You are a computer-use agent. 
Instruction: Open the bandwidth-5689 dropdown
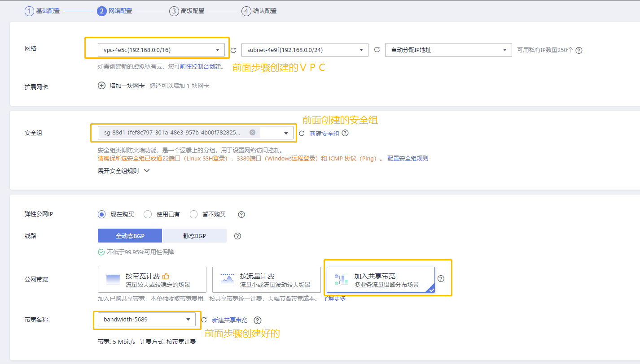(x=147, y=320)
